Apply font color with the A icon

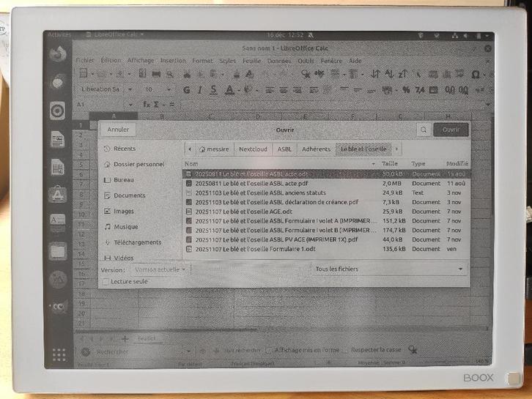click(229, 90)
